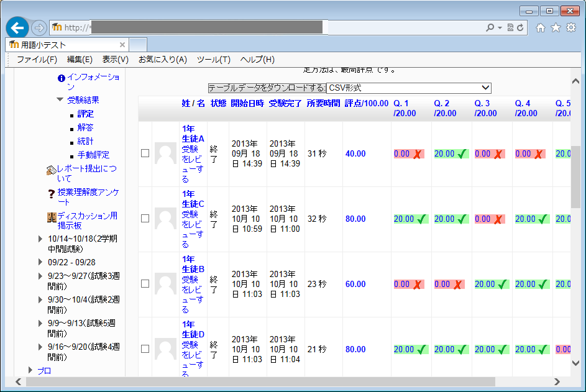Open the 解答 link in sidebar

click(86, 127)
